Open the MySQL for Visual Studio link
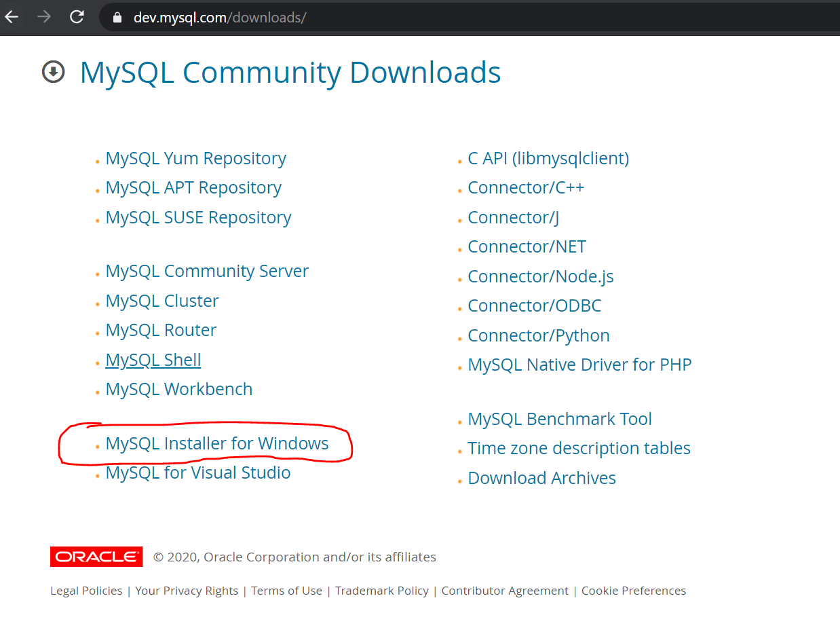The image size is (840, 630). coord(198,473)
